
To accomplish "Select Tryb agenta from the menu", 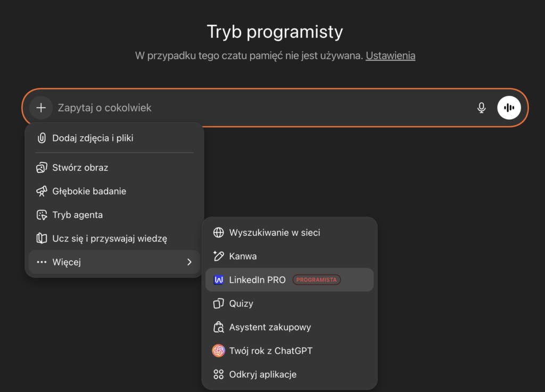I will click(x=78, y=215).
